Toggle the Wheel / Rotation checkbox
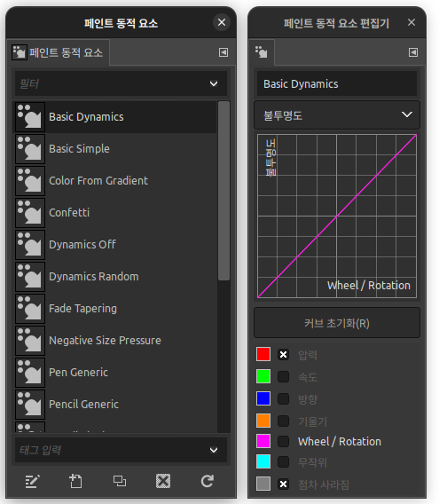 point(283,441)
